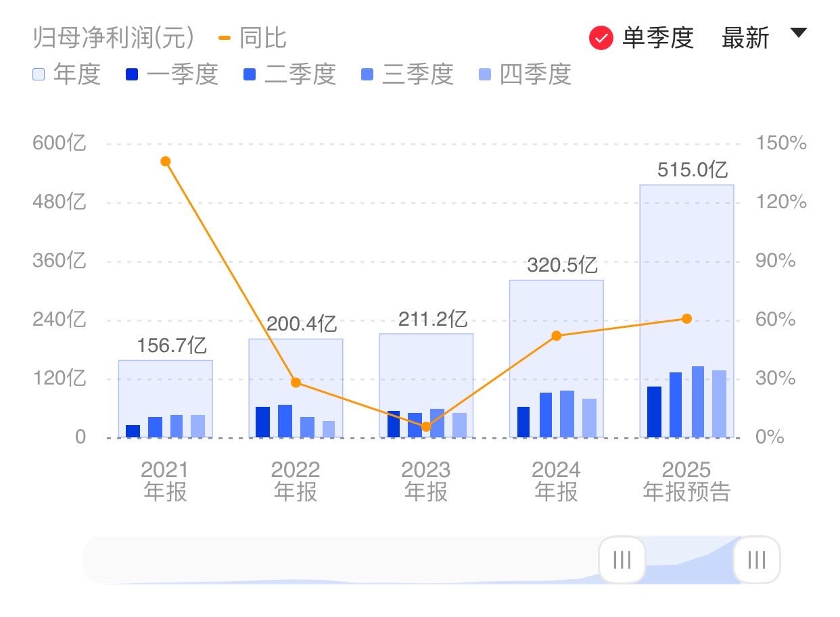The width and height of the screenshot is (840, 617).
Task: Click the 2021 年报 axis label
Action: tap(165, 480)
